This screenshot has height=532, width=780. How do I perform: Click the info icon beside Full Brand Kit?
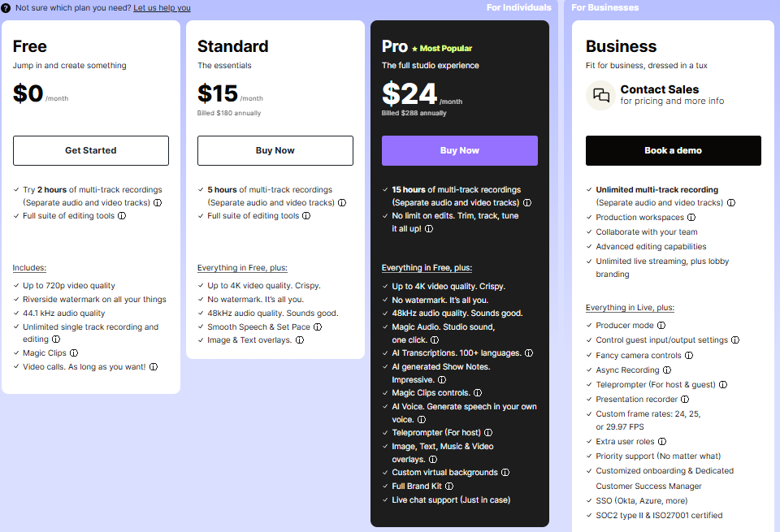pyautogui.click(x=449, y=486)
